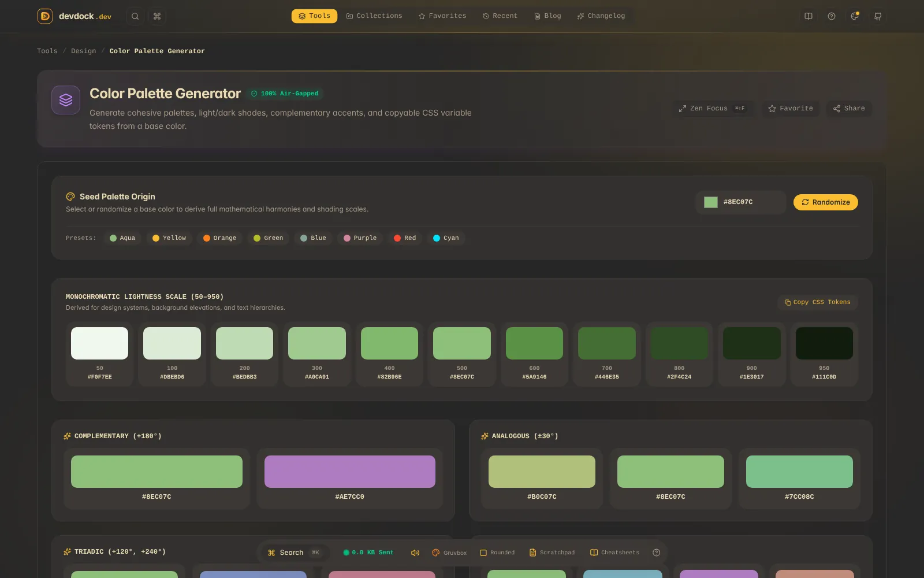Click the Share button
The width and height of the screenshot is (924, 578).
(x=849, y=108)
